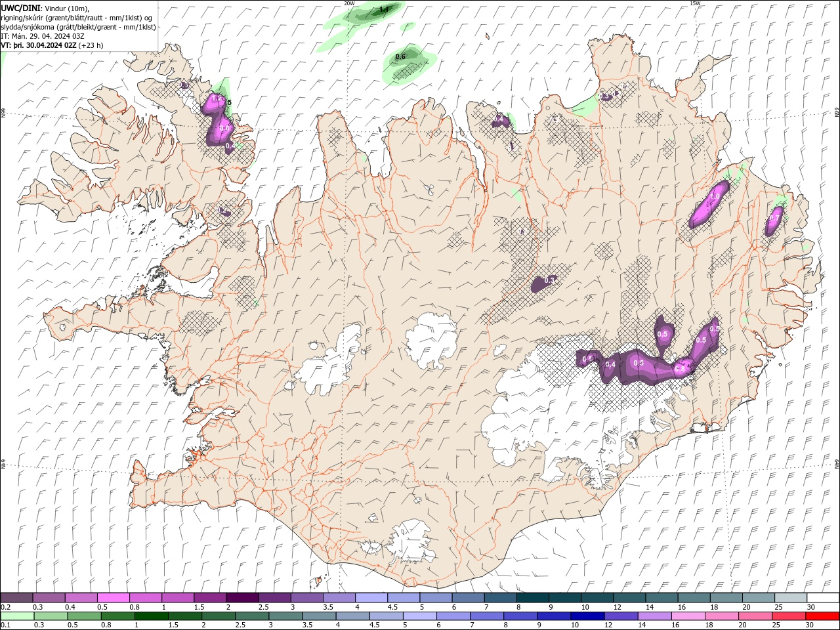Click the 3.5 label in the bottom legend row

tap(307, 625)
